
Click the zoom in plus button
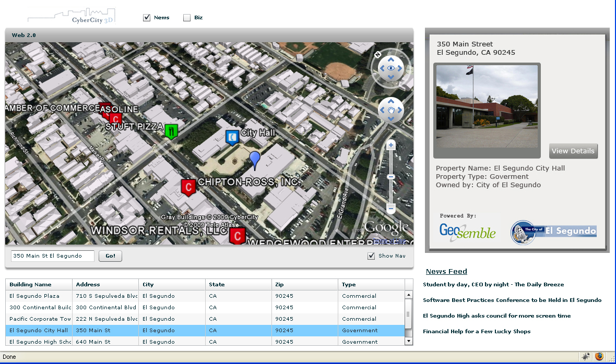[390, 145]
